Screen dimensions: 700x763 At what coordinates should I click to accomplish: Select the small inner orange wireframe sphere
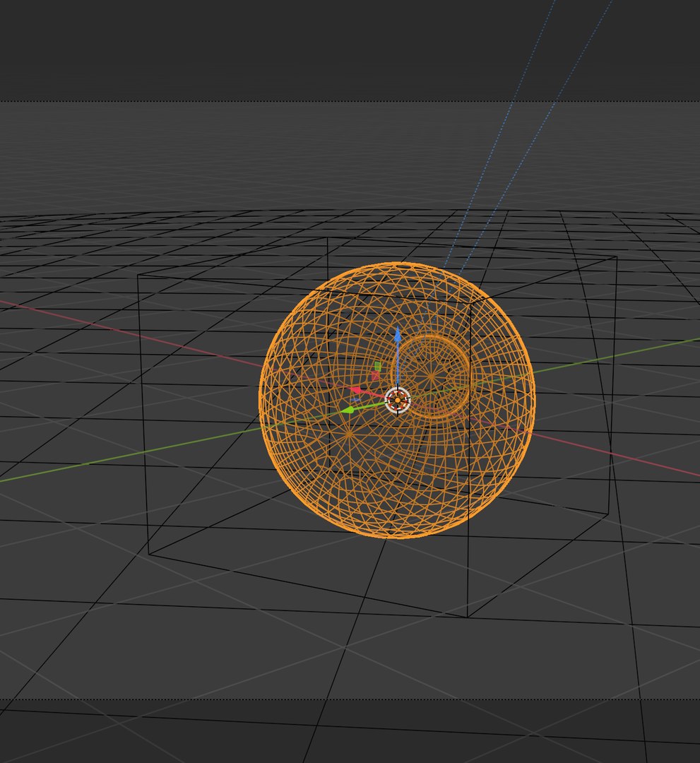pyautogui.click(x=431, y=376)
